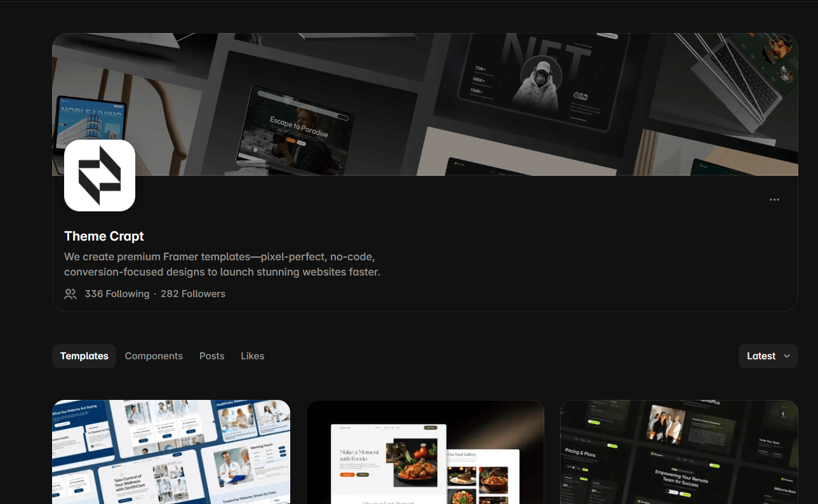Switch to the Components tab
The height and width of the screenshot is (504, 818).
tap(154, 356)
